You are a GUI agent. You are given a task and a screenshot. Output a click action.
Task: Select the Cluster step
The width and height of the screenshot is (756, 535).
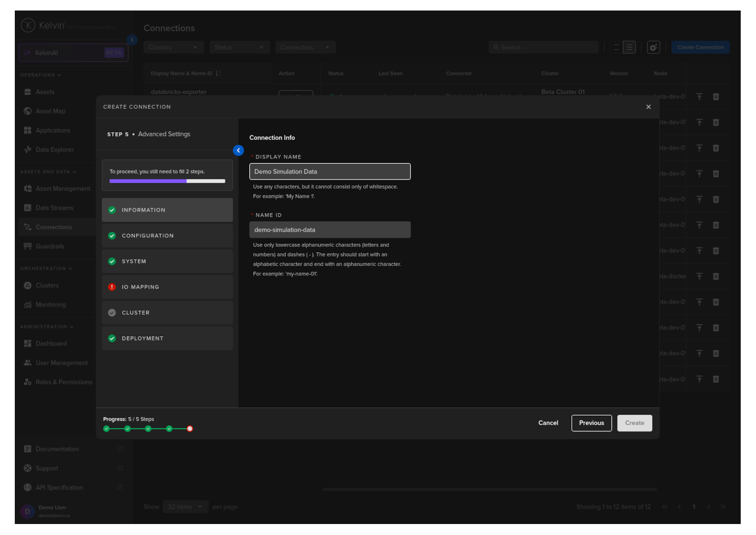point(167,313)
